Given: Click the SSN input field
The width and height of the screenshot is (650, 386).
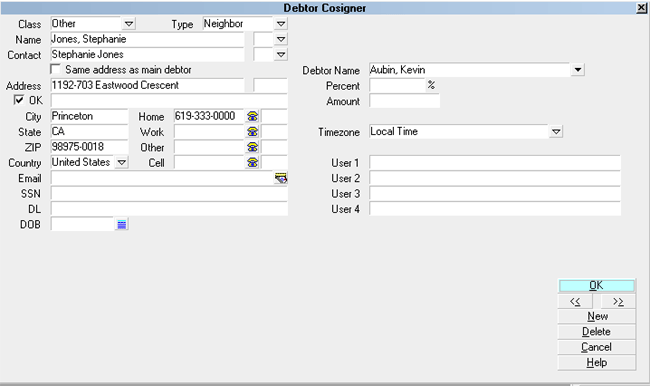Looking at the screenshot, I should tap(169, 194).
